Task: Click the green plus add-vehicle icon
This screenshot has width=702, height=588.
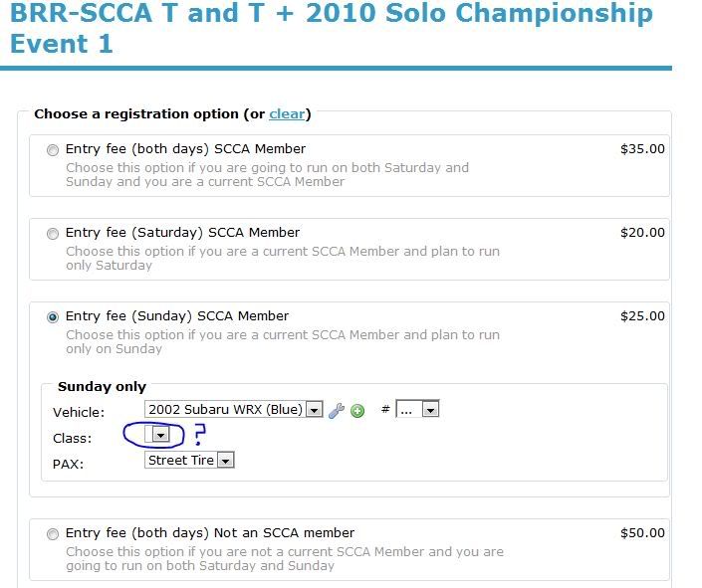Action: pos(357,410)
